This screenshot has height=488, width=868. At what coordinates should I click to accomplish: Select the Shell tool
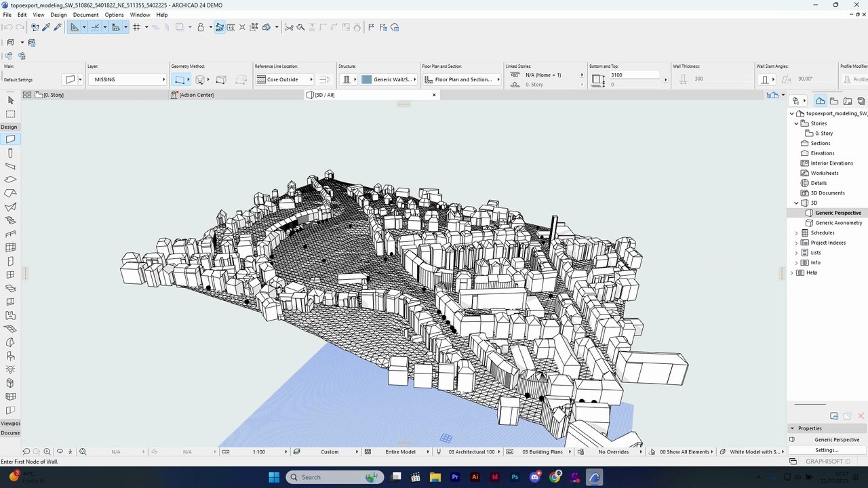click(10, 207)
